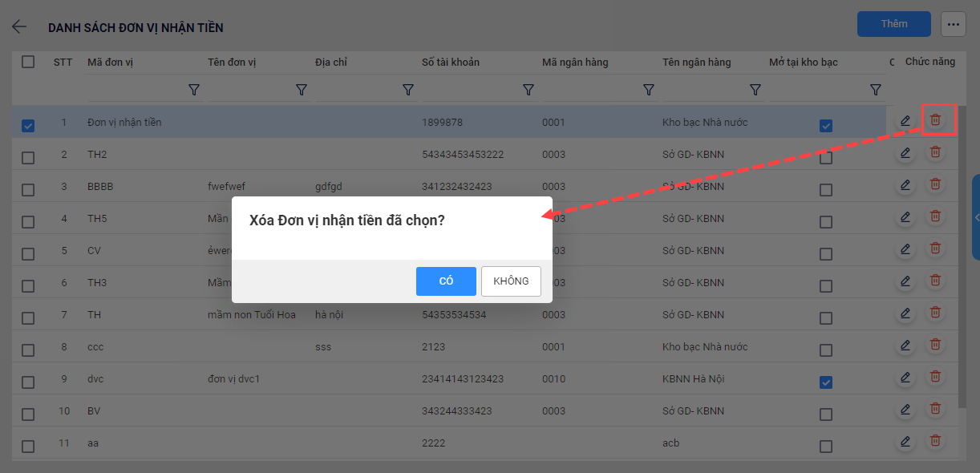The image size is (980, 473).
Task: Check the row checkbox for ccc
Action: click(x=28, y=350)
